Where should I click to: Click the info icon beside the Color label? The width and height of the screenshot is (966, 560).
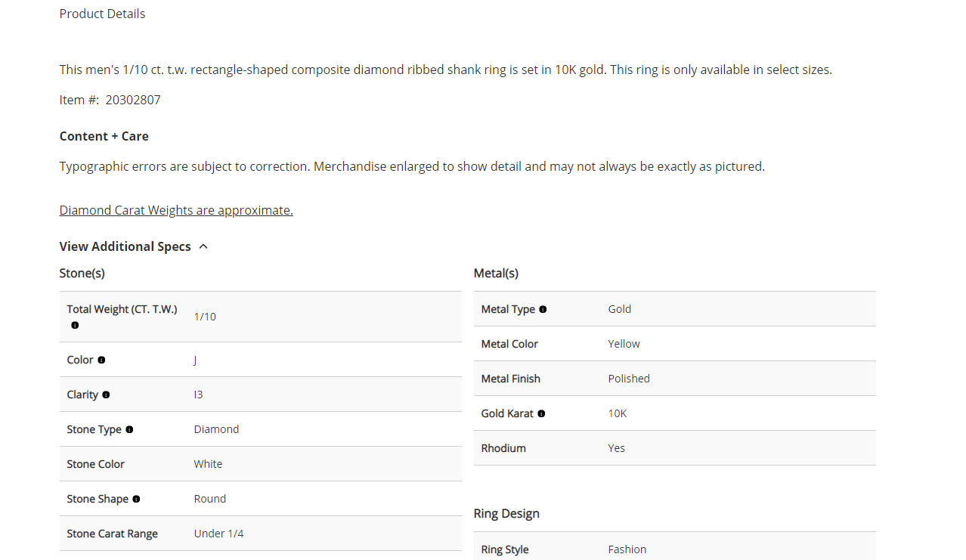101,360
